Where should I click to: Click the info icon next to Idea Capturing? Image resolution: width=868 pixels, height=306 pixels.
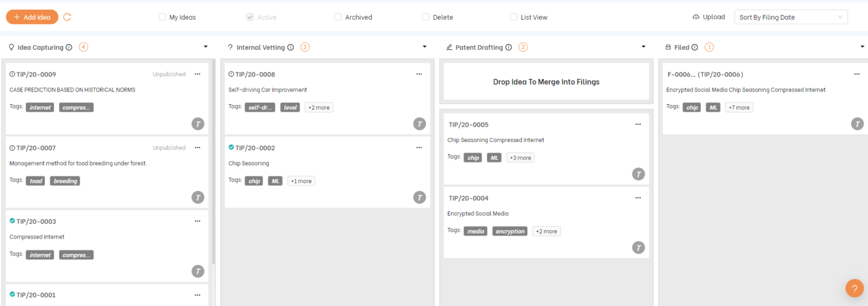coord(69,48)
